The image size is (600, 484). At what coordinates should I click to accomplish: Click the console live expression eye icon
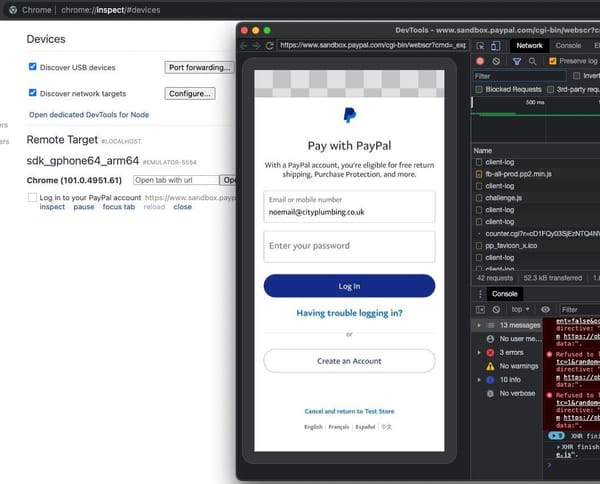pyautogui.click(x=545, y=309)
